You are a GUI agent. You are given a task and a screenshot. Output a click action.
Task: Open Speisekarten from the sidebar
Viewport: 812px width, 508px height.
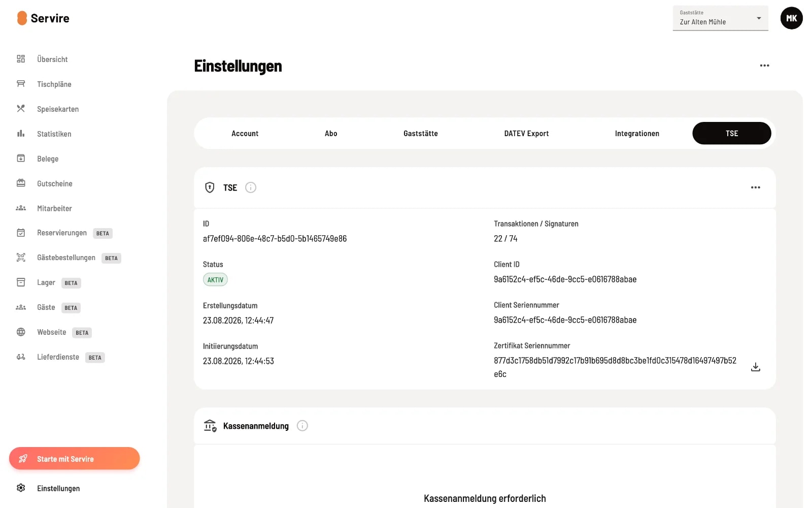[58, 109]
